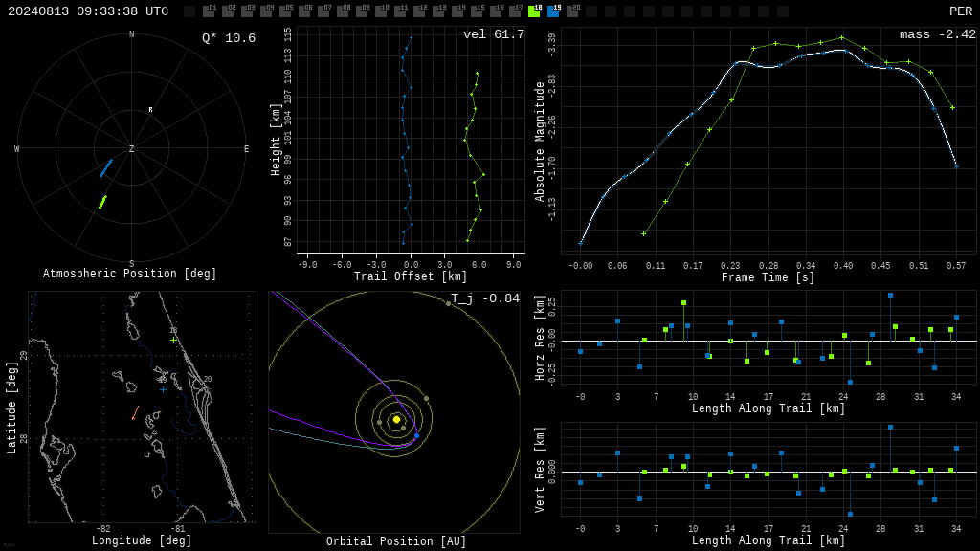Click the vel 61.7 readout
The height and width of the screenshot is (551, 980).
tap(494, 34)
